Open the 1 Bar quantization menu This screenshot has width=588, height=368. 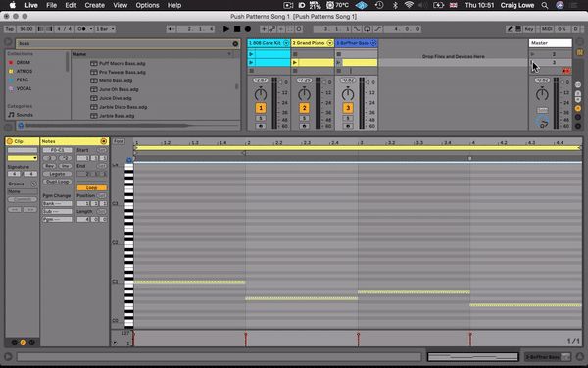[105, 28]
